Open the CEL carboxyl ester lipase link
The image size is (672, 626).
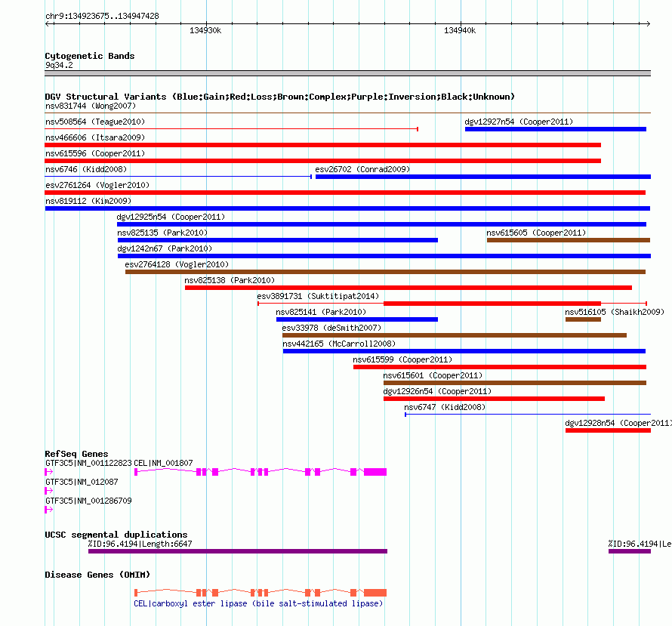[x=258, y=603]
